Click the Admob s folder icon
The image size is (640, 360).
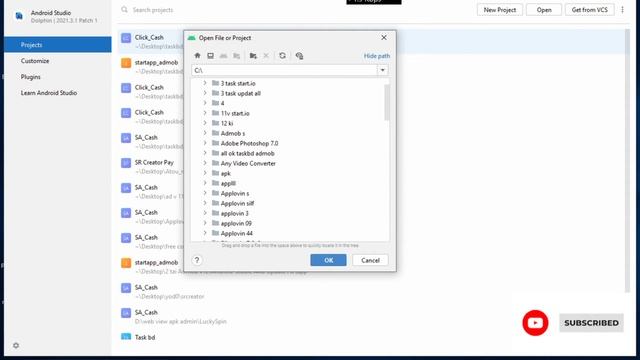pyautogui.click(x=216, y=133)
